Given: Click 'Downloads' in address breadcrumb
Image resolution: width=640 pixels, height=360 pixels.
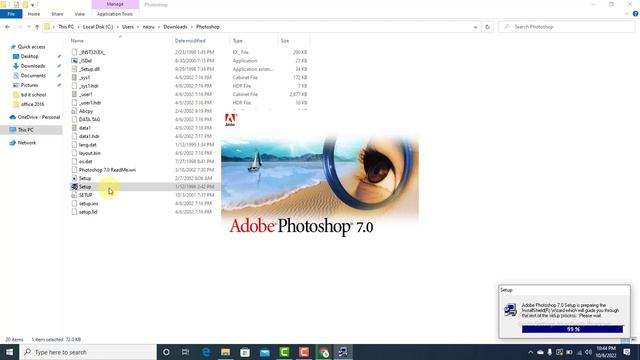Looking at the screenshot, I should coord(176,27).
